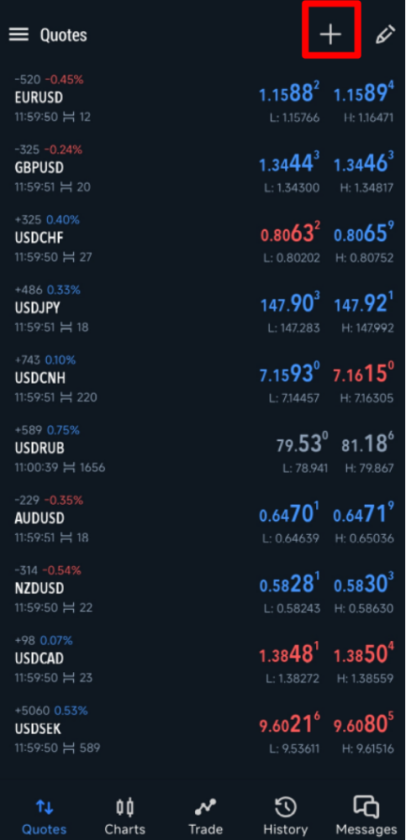The height and width of the screenshot is (840, 406).
Task: Tap the pencil edit icon
Action: pyautogui.click(x=385, y=35)
